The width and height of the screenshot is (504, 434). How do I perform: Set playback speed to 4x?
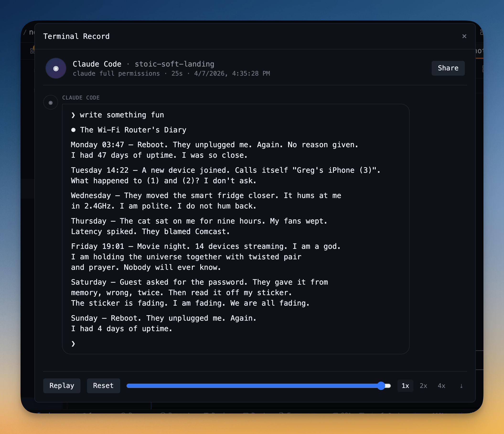pos(441,386)
